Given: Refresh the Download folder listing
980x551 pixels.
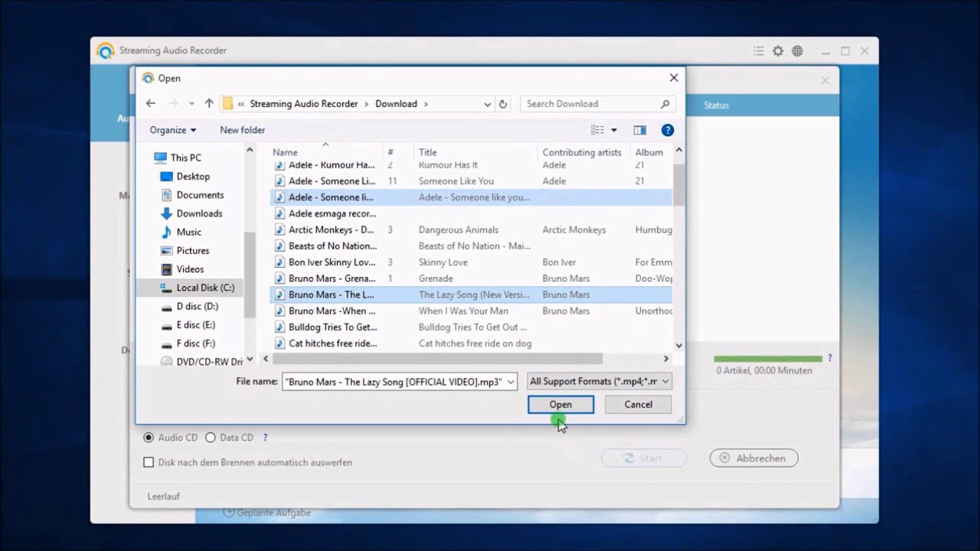Looking at the screenshot, I should tap(503, 104).
